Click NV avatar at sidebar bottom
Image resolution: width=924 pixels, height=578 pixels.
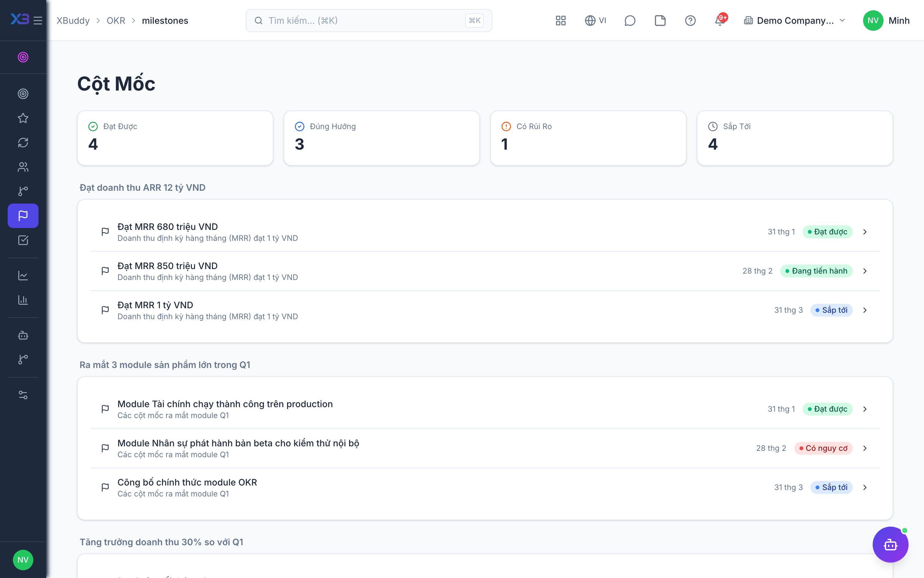click(x=23, y=560)
